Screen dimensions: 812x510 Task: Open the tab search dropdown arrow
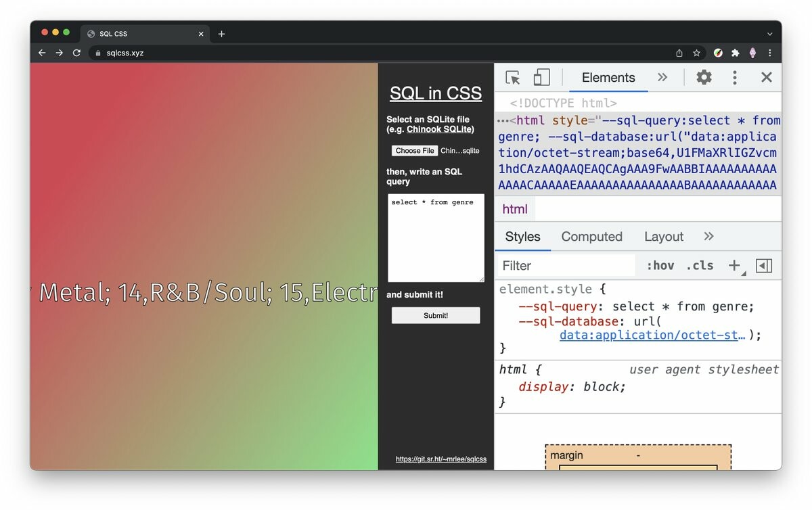[x=769, y=34]
